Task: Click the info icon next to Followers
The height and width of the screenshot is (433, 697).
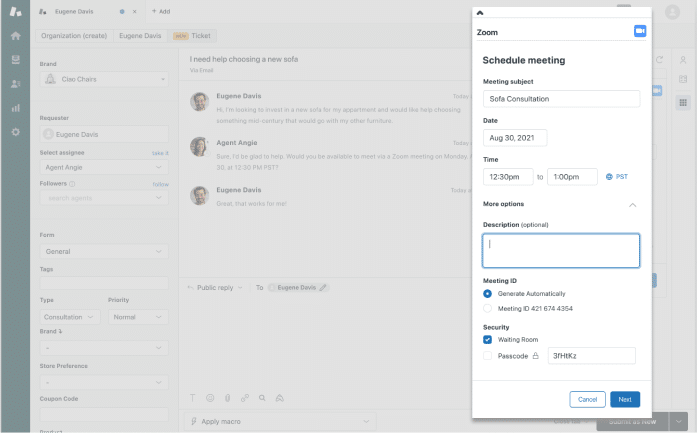Action: coord(72,184)
